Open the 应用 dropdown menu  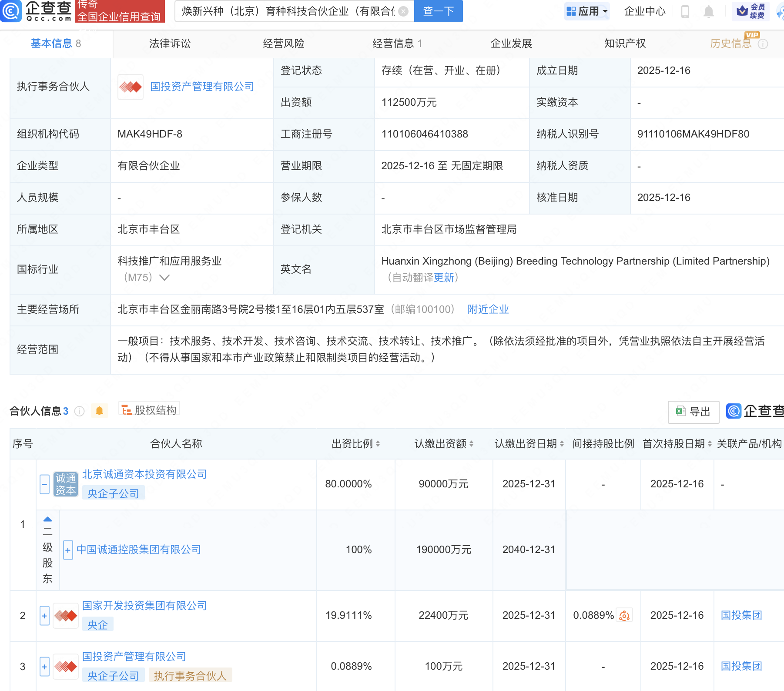587,11
